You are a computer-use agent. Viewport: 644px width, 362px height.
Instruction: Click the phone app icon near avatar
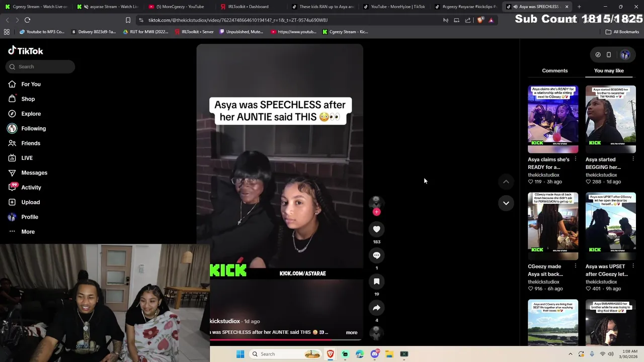point(608,55)
